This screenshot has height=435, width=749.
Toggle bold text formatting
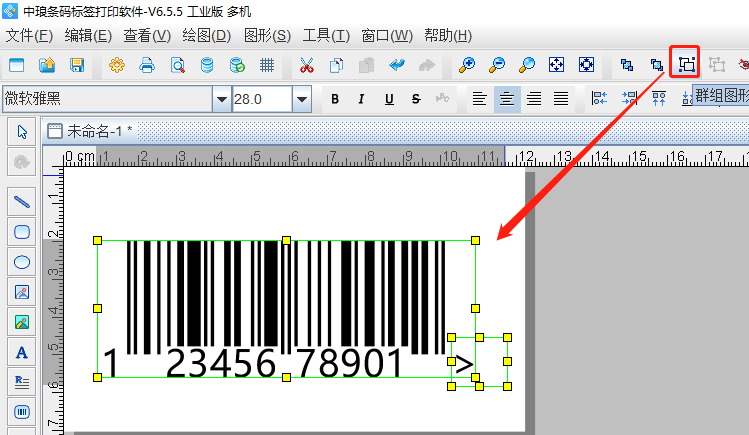(x=335, y=99)
